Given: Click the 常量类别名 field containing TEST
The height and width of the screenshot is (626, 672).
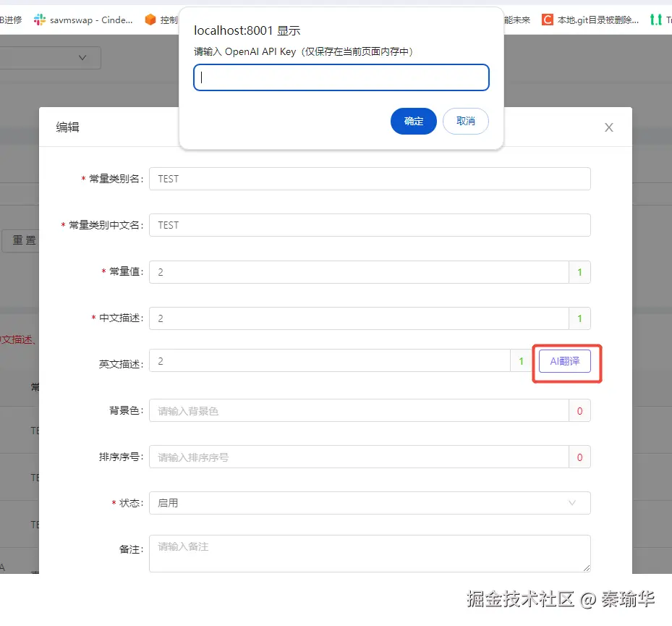Looking at the screenshot, I should tap(370, 179).
